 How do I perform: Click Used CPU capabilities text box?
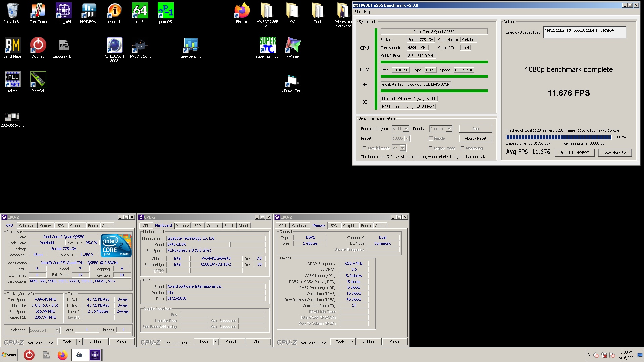(585, 33)
